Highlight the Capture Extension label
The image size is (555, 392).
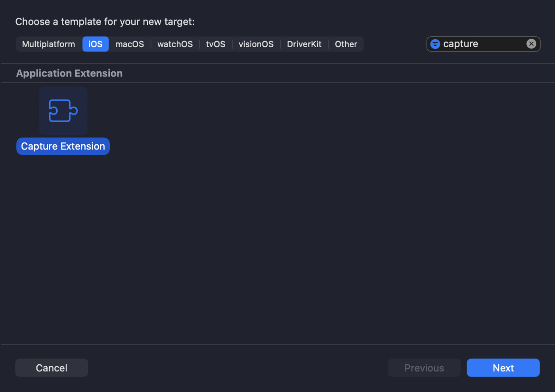63,146
